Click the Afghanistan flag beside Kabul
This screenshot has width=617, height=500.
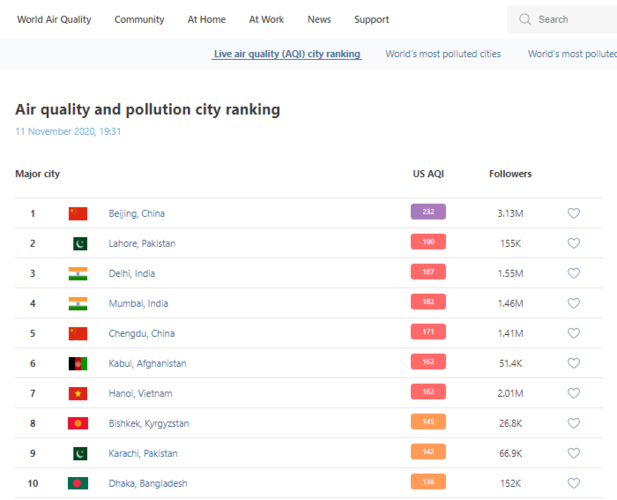tap(78, 363)
